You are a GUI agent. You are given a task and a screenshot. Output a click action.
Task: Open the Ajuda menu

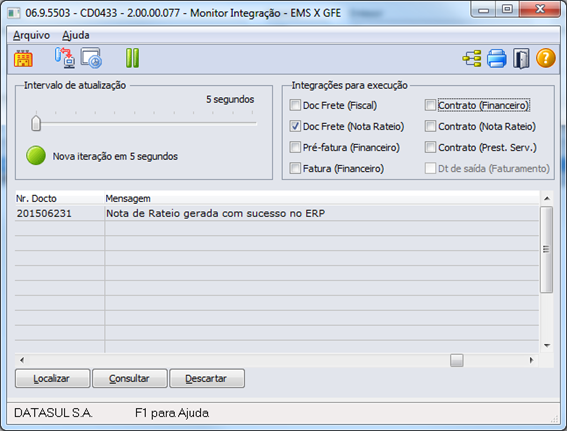click(76, 35)
